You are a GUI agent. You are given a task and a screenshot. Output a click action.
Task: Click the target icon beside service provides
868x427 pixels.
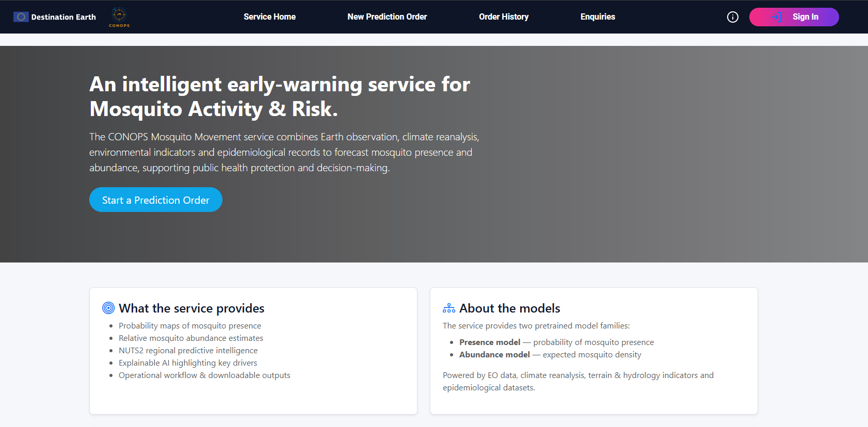tap(108, 308)
